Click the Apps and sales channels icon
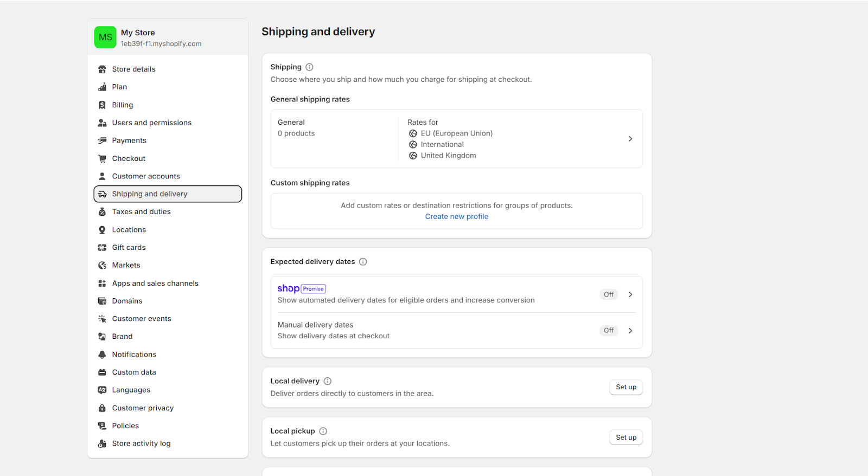Image resolution: width=868 pixels, height=476 pixels. [x=102, y=284]
